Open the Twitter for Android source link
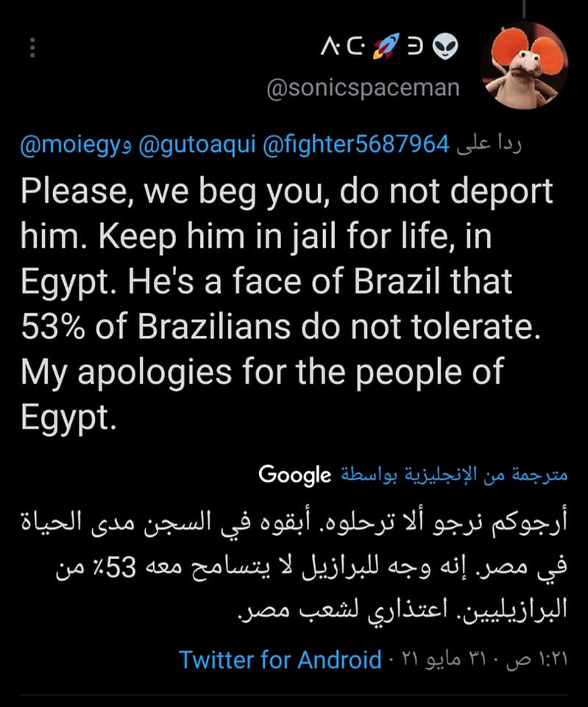Viewport: 588px width, 707px height. pyautogui.click(x=280, y=659)
